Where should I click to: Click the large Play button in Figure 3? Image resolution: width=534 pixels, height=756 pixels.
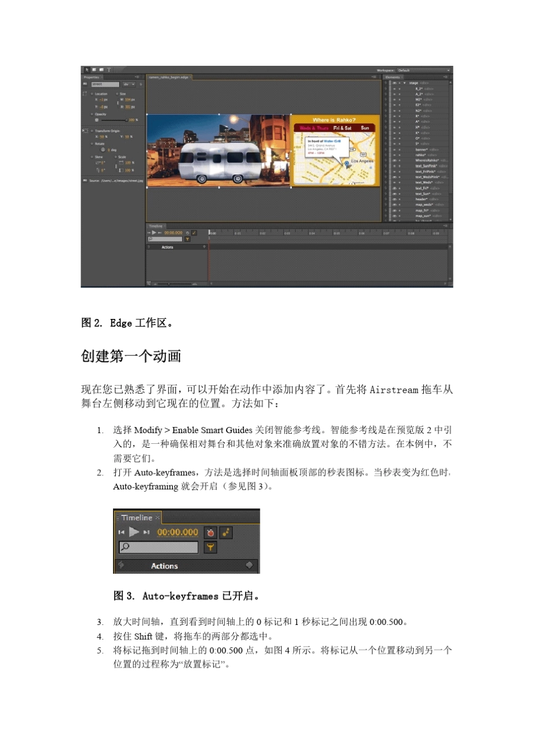[x=134, y=532]
